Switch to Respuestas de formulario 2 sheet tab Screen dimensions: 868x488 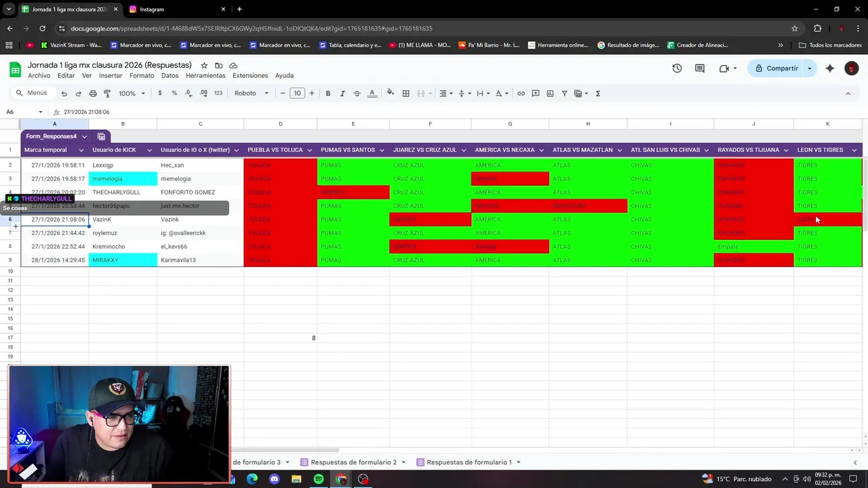pyautogui.click(x=353, y=462)
